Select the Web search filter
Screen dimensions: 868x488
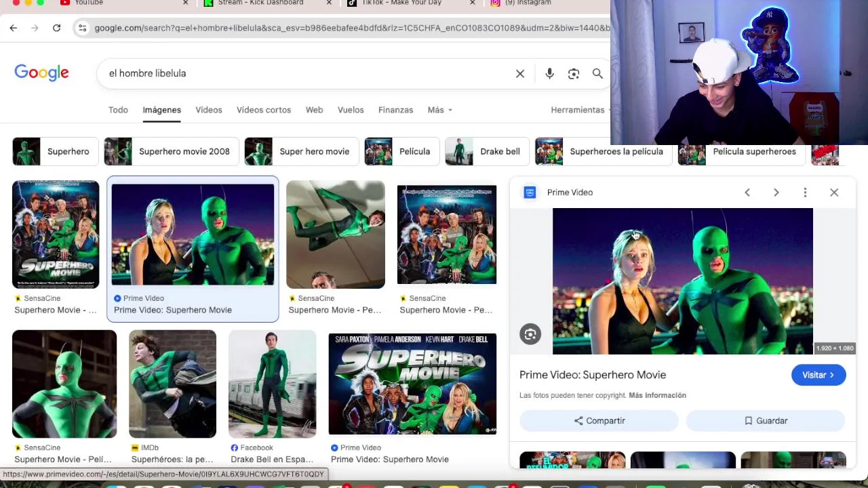[314, 110]
